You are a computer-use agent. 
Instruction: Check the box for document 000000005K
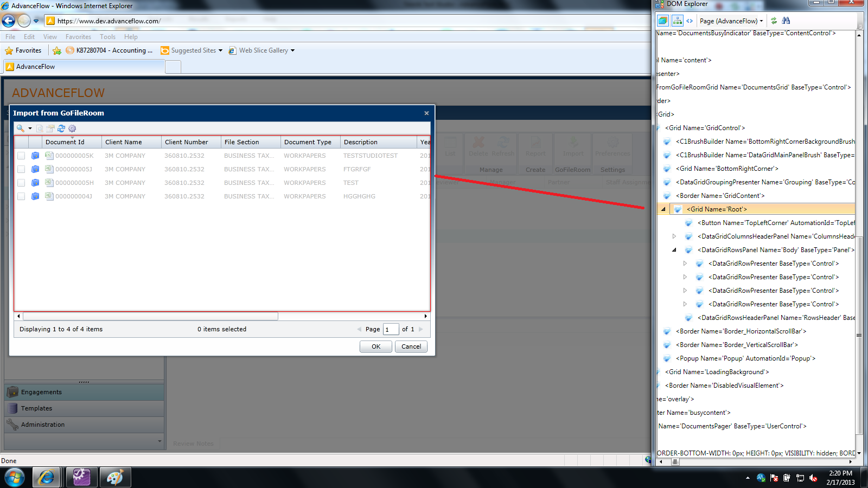[x=21, y=156]
